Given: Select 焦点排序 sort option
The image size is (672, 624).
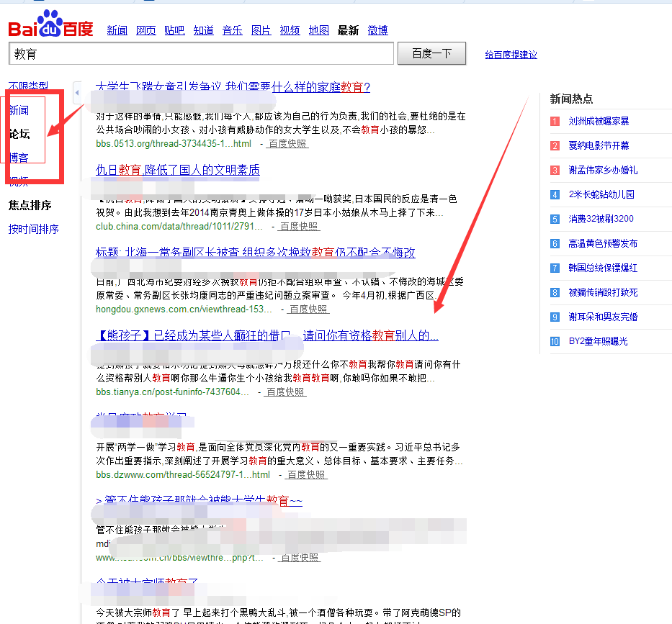Looking at the screenshot, I should [x=30, y=205].
